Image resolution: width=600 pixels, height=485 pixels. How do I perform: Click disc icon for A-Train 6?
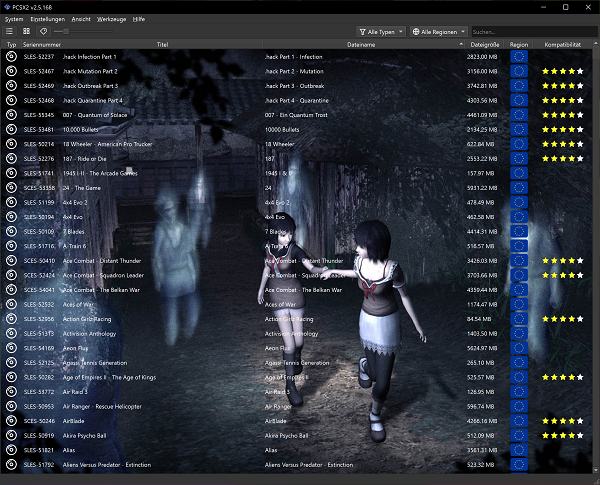(11, 246)
